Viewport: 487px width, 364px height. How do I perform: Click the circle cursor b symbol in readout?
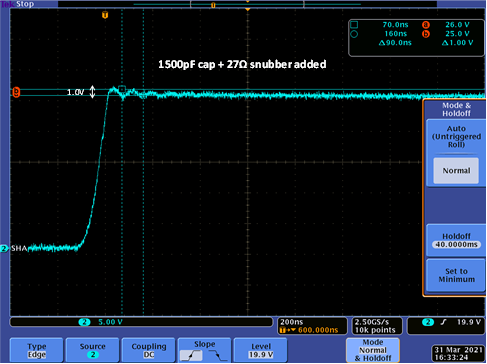tap(354, 34)
